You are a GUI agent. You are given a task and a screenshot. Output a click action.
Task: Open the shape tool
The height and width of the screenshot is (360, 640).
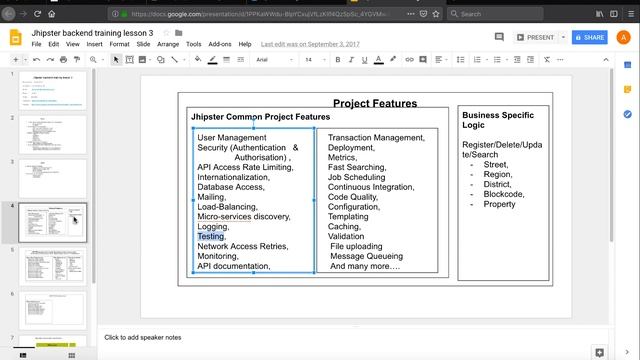pos(161,60)
